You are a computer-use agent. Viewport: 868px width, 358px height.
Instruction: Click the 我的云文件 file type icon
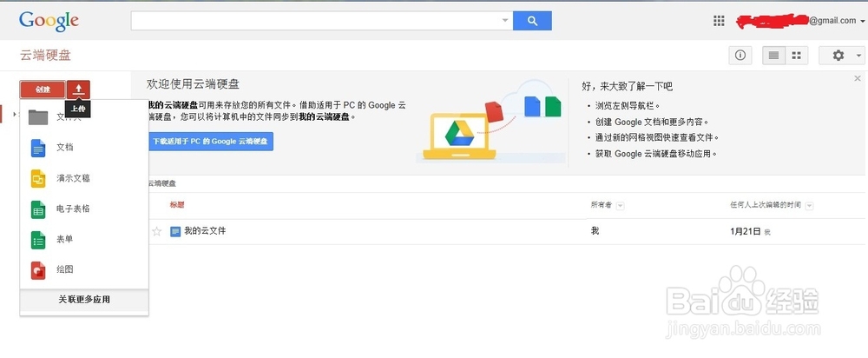(x=175, y=232)
